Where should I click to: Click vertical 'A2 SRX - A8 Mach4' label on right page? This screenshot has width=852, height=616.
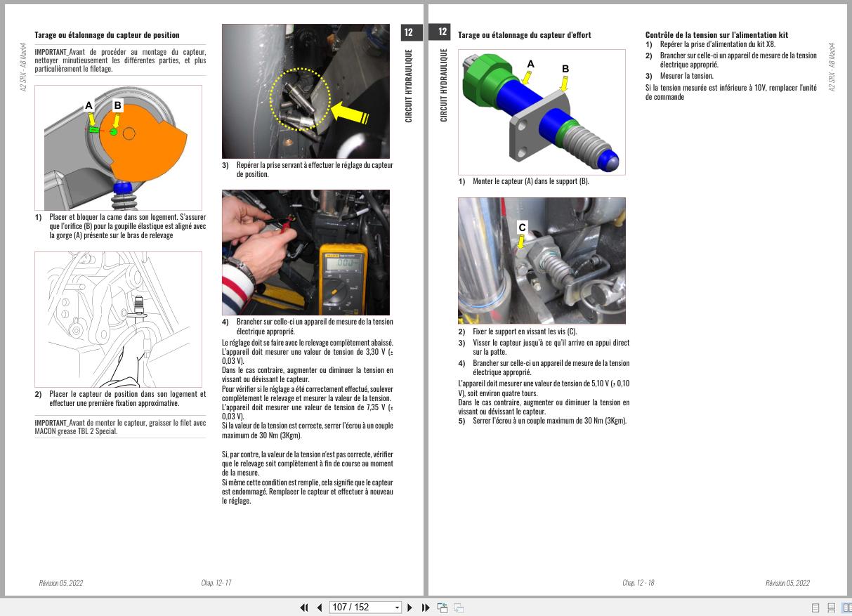pyautogui.click(x=832, y=67)
